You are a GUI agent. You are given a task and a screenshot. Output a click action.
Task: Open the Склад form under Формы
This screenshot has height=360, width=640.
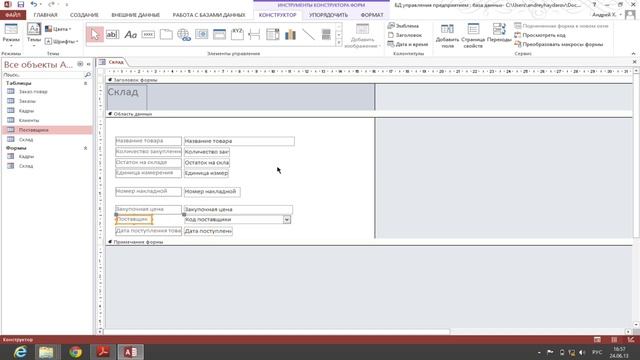click(x=26, y=166)
